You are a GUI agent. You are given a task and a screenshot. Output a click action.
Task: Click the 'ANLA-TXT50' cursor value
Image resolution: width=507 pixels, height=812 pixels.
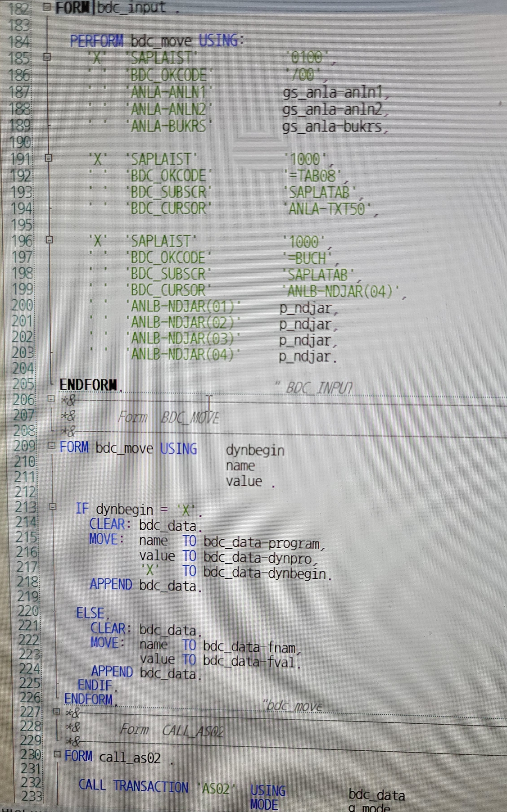328,208
